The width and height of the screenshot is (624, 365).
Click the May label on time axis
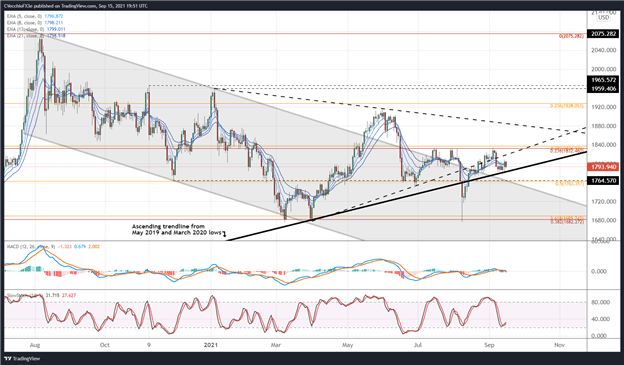click(x=347, y=345)
